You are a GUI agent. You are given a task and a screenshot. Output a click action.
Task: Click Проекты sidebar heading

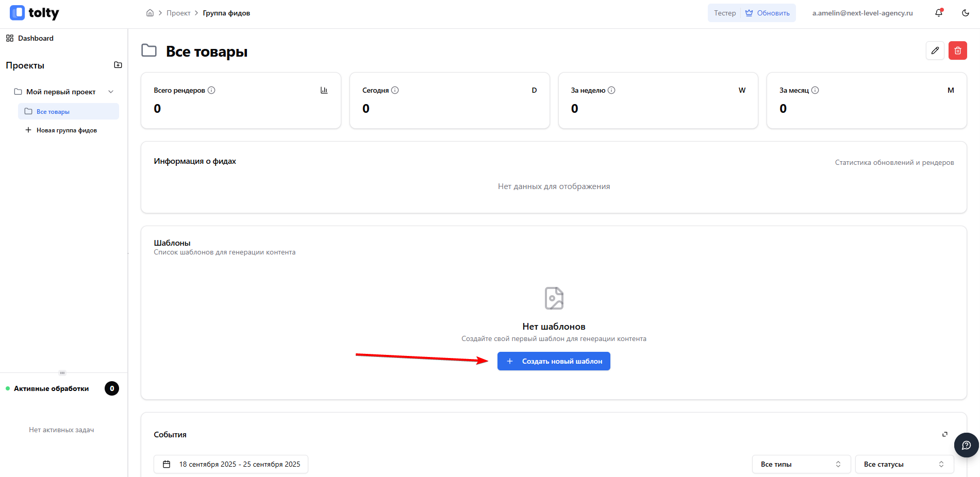25,65
